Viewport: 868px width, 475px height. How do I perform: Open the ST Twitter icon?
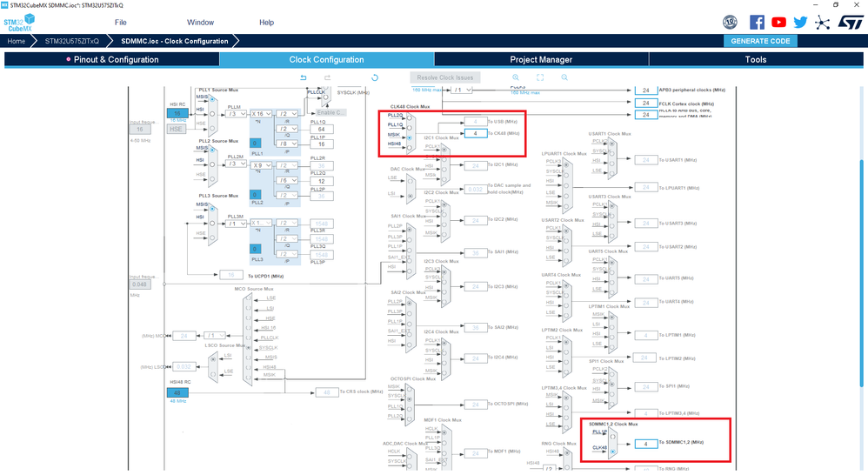(x=800, y=22)
